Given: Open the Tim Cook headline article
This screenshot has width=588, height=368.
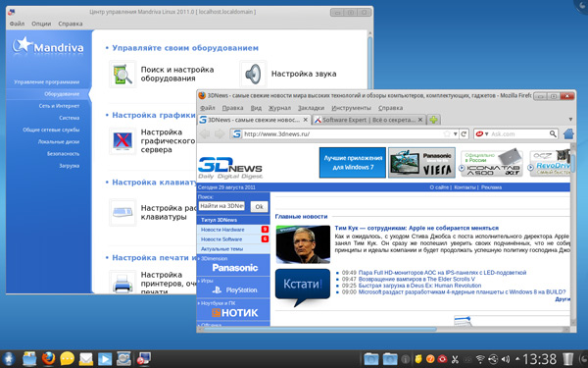Looking at the screenshot, I should 416,228.
